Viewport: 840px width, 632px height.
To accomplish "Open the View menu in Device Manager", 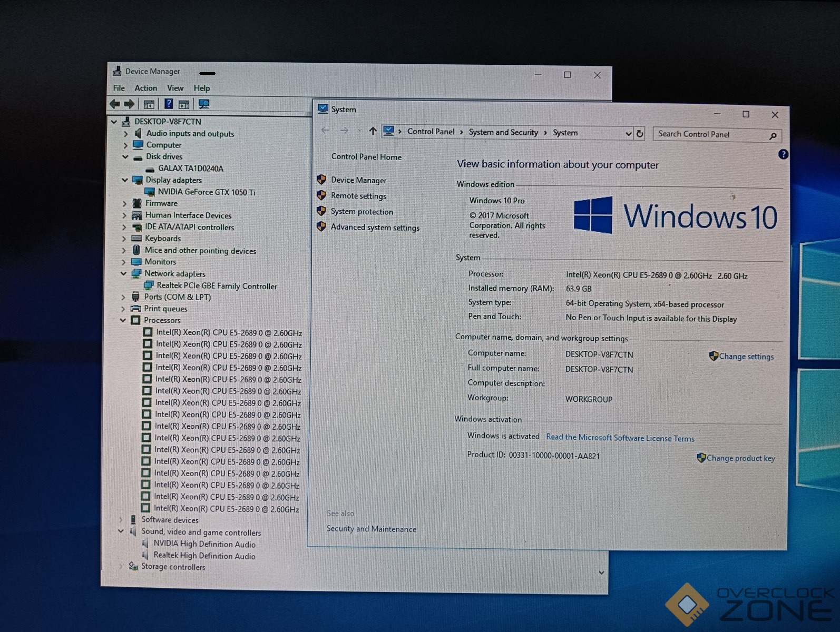I will point(175,88).
